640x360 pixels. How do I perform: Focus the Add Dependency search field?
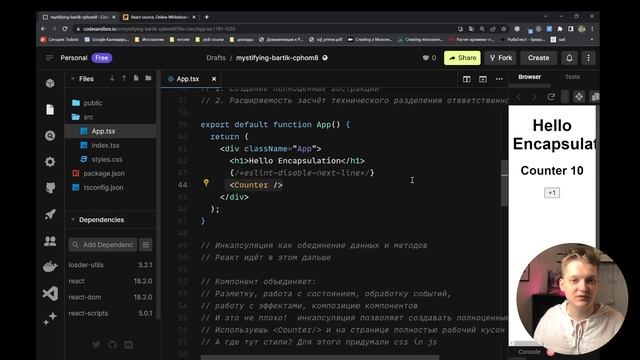click(x=103, y=244)
